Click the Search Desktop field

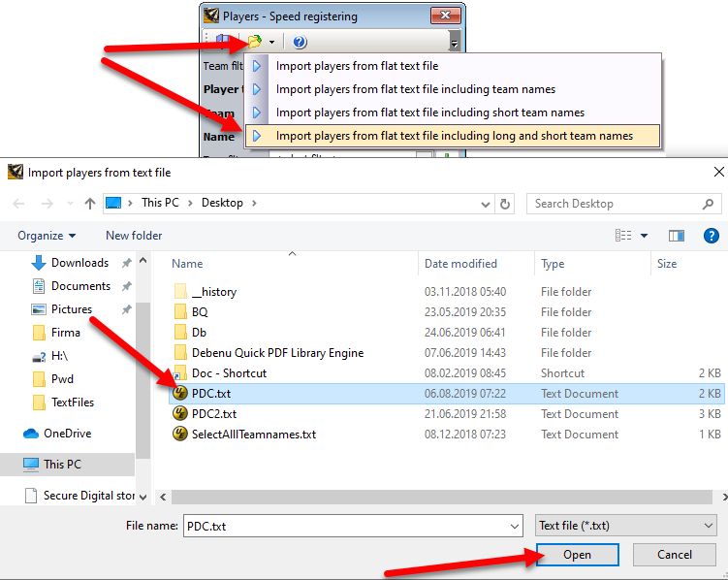[615, 204]
